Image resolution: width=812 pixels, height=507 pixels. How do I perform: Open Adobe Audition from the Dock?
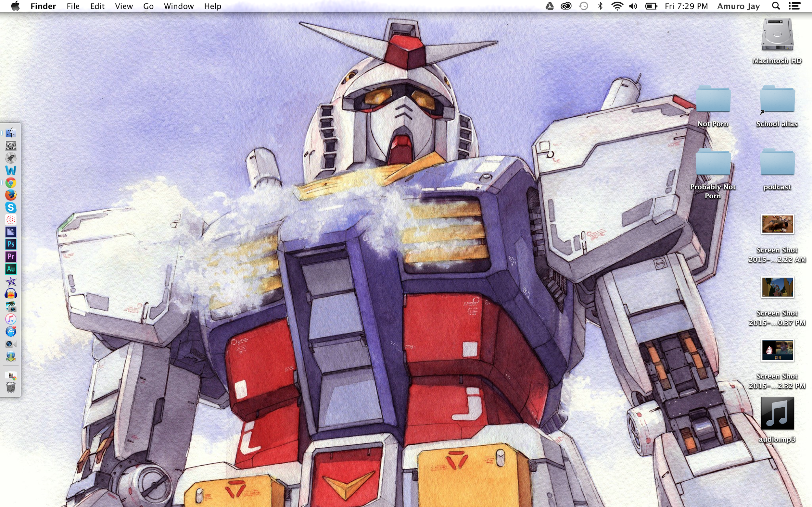tap(11, 269)
